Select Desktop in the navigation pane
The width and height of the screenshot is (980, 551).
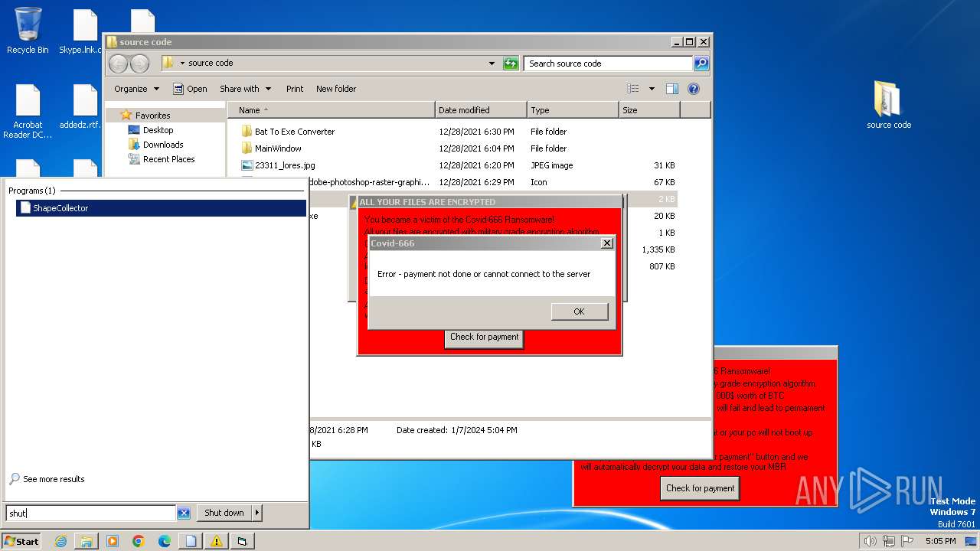tap(151, 130)
